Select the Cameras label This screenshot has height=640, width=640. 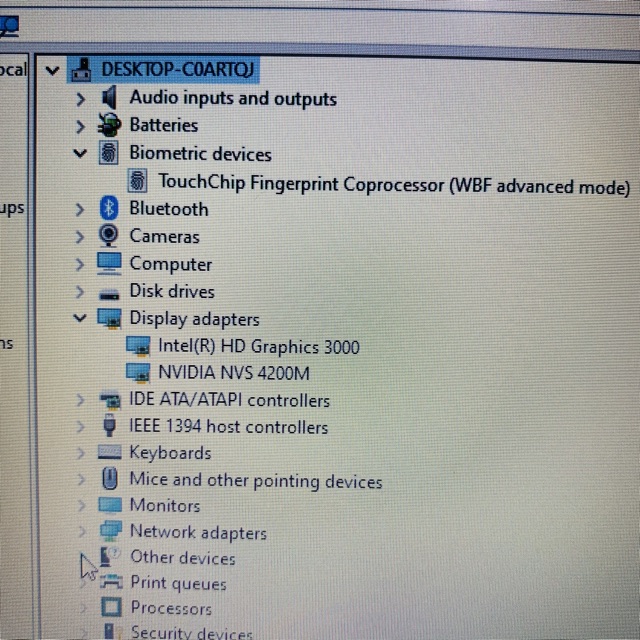pyautogui.click(x=164, y=237)
